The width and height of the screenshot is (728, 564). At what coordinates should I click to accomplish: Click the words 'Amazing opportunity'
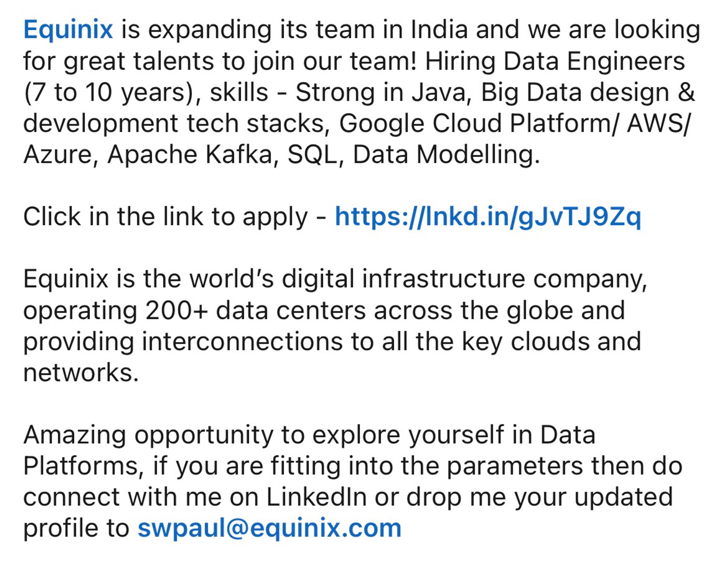coord(149,435)
